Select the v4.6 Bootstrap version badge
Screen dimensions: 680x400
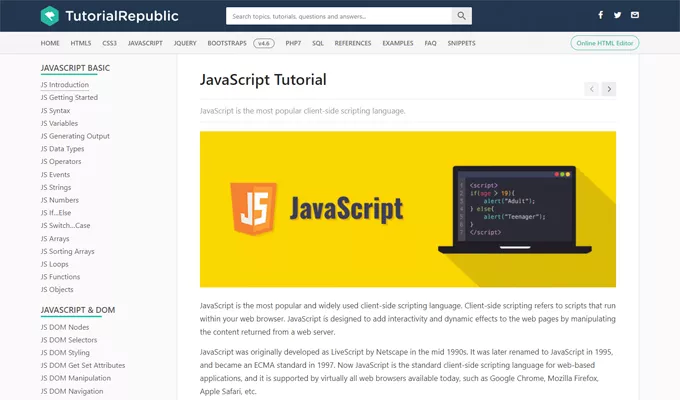pos(264,43)
